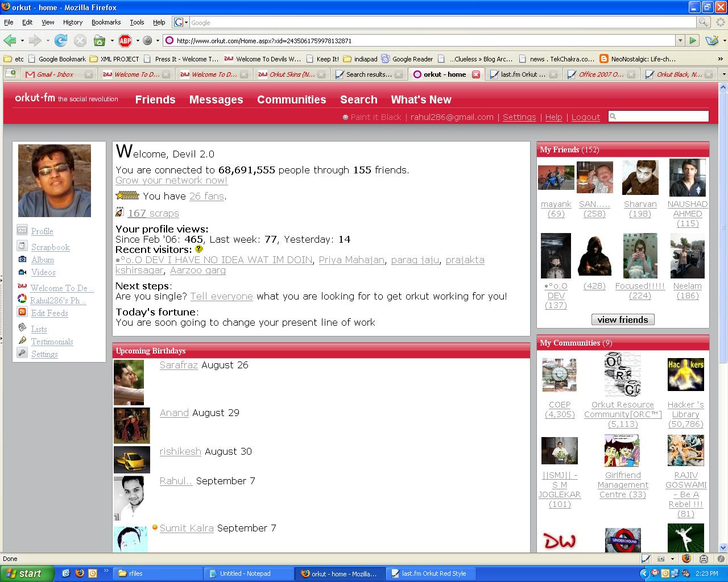Click the Tell everyone link

(x=221, y=296)
